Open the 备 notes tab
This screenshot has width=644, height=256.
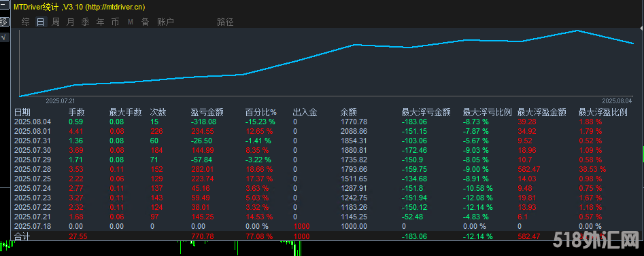146,22
